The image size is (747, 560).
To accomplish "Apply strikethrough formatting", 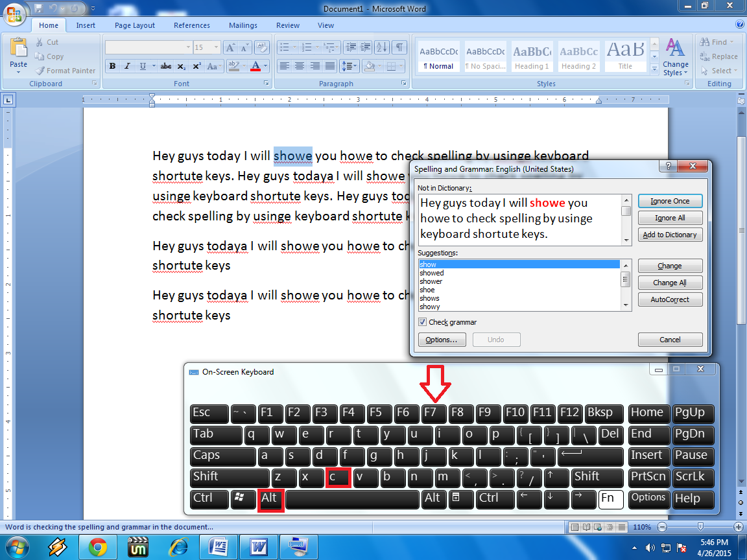I will 165,66.
